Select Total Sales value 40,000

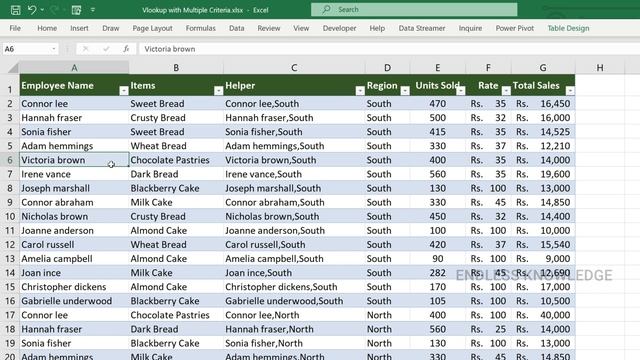(543, 315)
